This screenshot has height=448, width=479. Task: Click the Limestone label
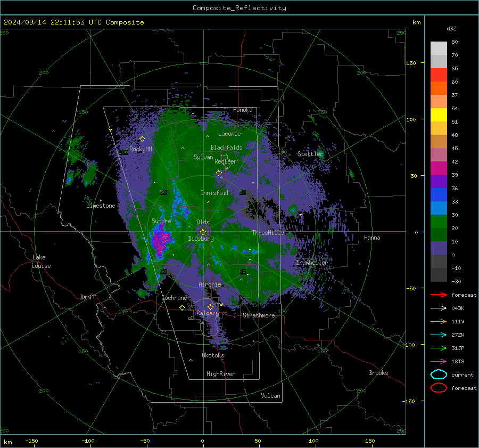point(101,206)
